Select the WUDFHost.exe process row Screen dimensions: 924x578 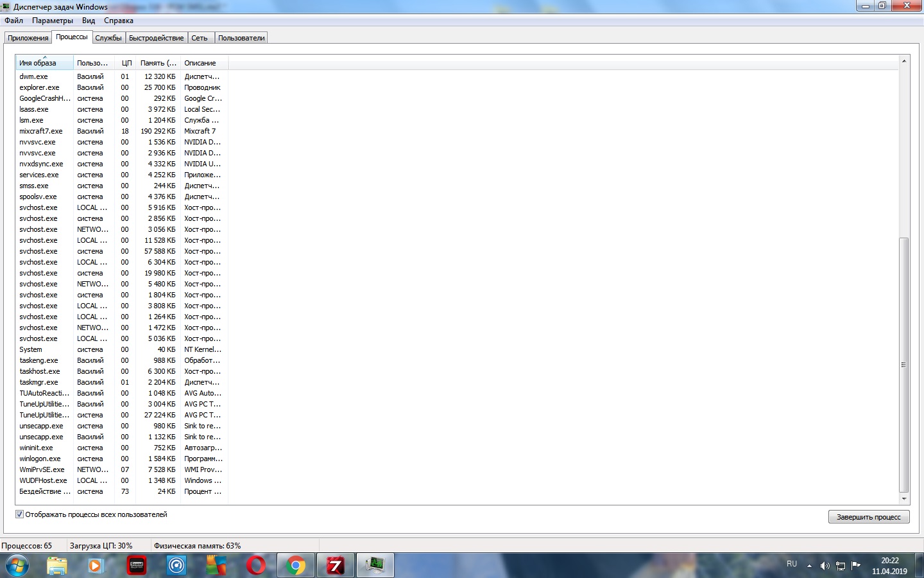122,480
